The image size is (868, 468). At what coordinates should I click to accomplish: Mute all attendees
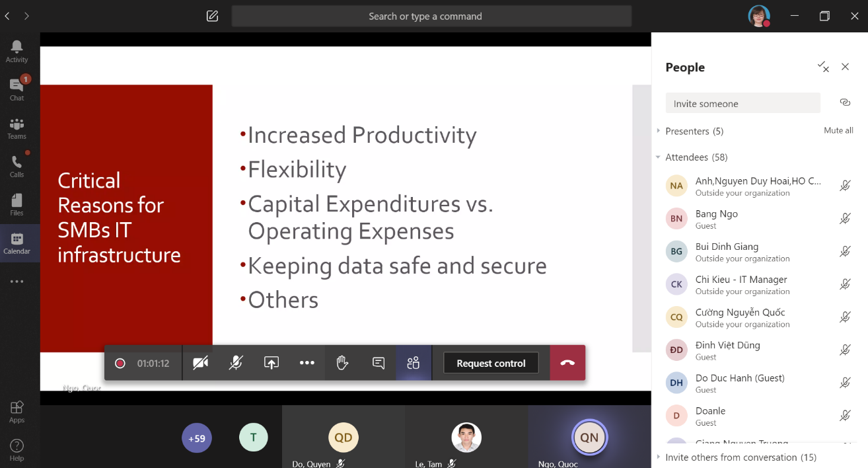(x=838, y=130)
